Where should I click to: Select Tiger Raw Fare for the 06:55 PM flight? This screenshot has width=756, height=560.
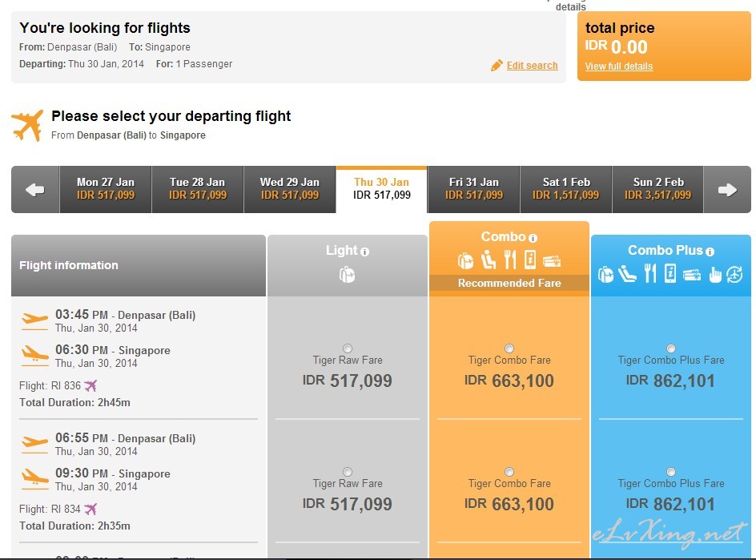(347, 472)
